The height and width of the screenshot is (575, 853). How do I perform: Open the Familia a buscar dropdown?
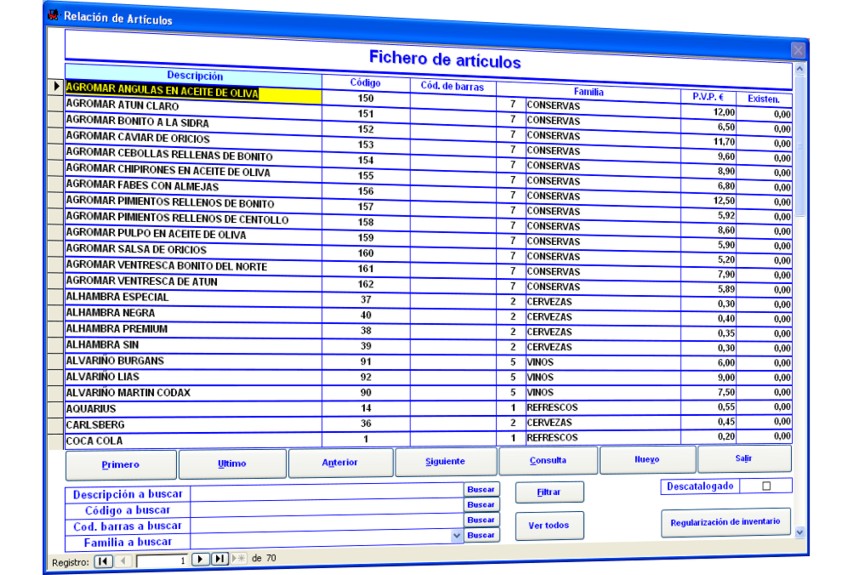456,536
